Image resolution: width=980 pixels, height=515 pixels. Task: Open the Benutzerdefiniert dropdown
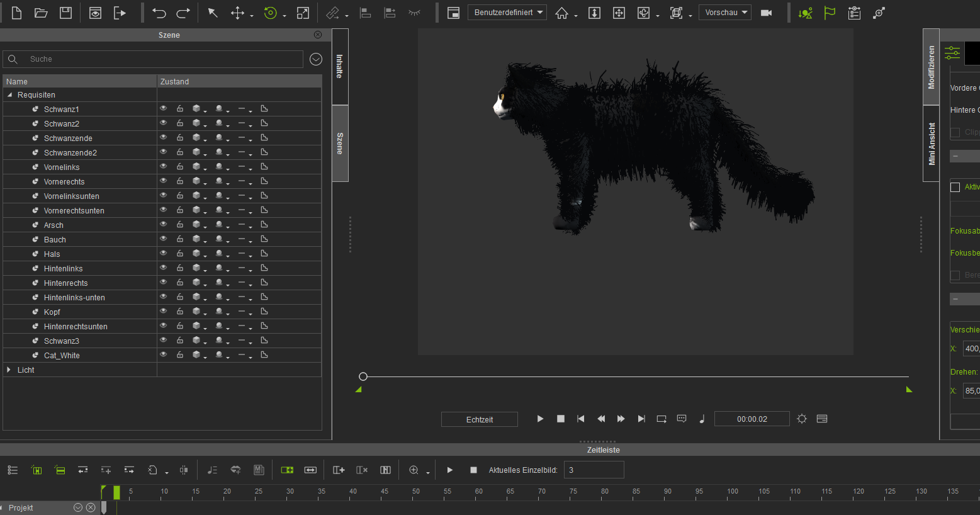[x=507, y=13]
